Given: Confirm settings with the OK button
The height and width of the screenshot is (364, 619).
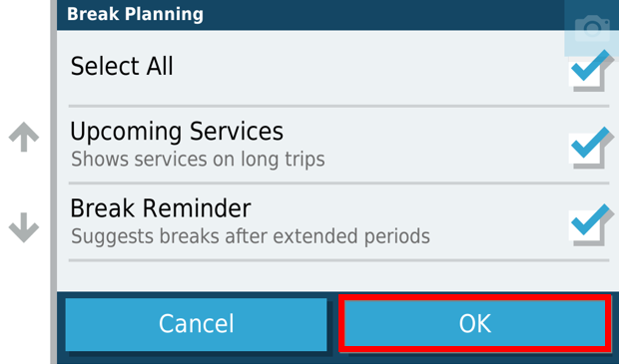Looking at the screenshot, I should coord(475,323).
